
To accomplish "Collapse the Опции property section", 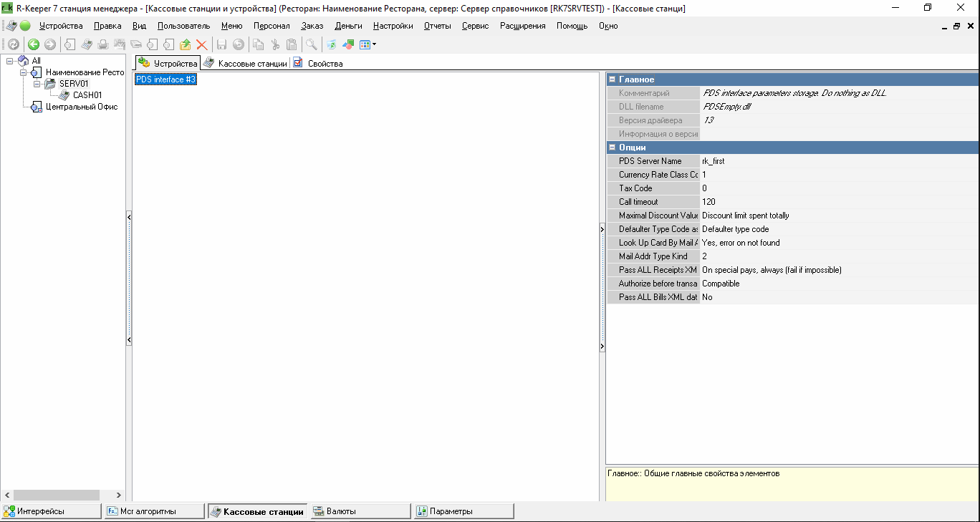I will (x=612, y=148).
